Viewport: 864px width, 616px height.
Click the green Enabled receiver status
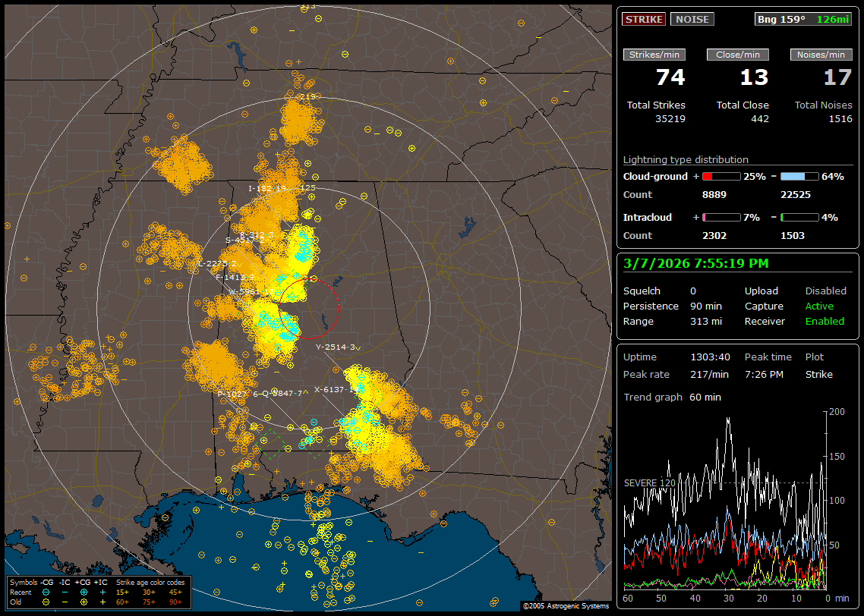click(x=825, y=321)
